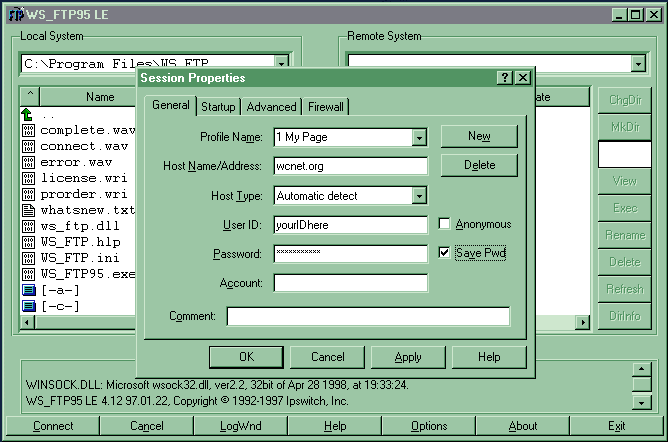Close the Session Properties dialog
The image size is (668, 442).
coord(523,77)
